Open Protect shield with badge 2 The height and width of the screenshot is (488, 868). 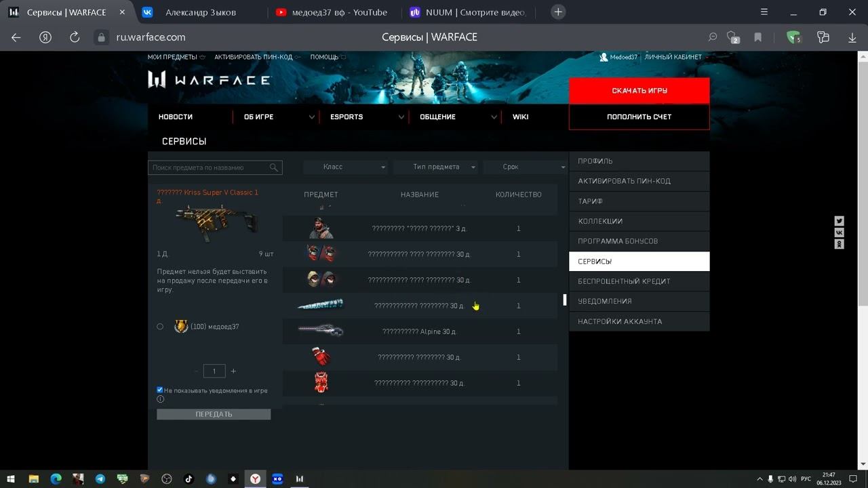(732, 37)
